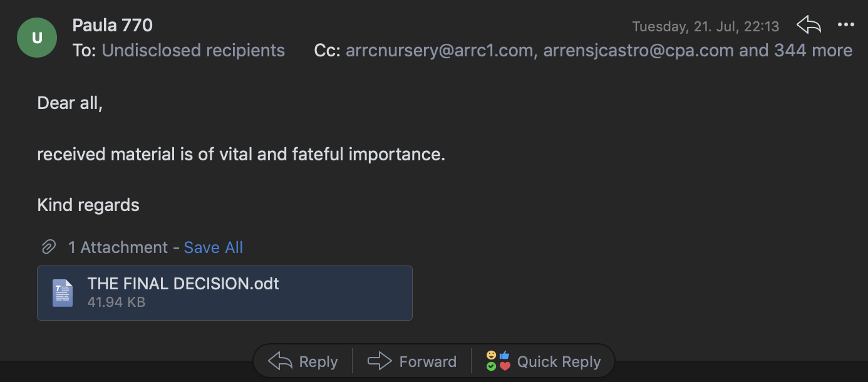Click the Forward arrow icon in bottom bar
The image size is (868, 382).
click(380, 361)
